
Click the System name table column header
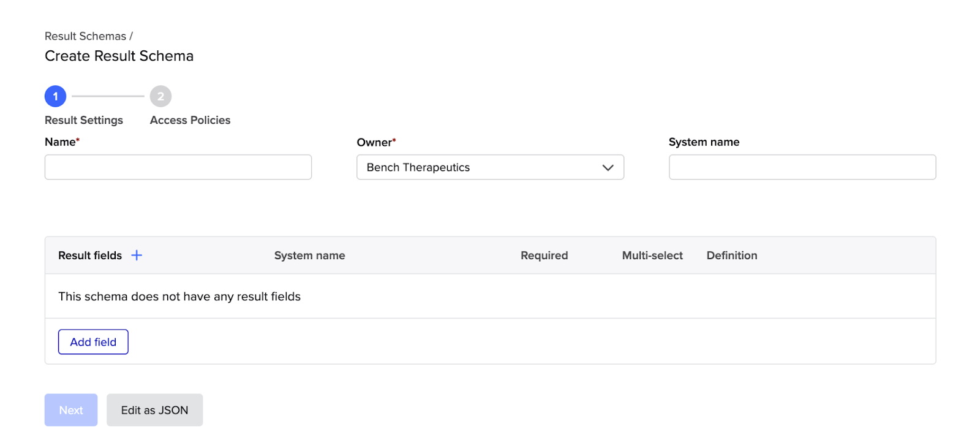pyautogui.click(x=309, y=256)
